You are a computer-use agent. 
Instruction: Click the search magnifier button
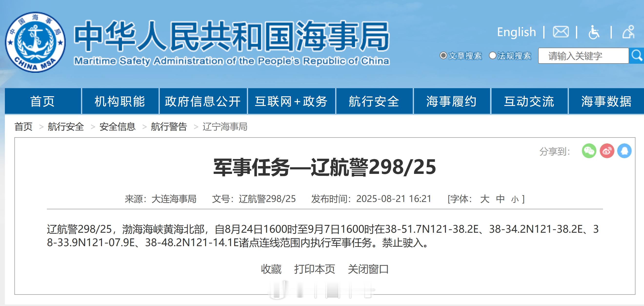pyautogui.click(x=636, y=55)
